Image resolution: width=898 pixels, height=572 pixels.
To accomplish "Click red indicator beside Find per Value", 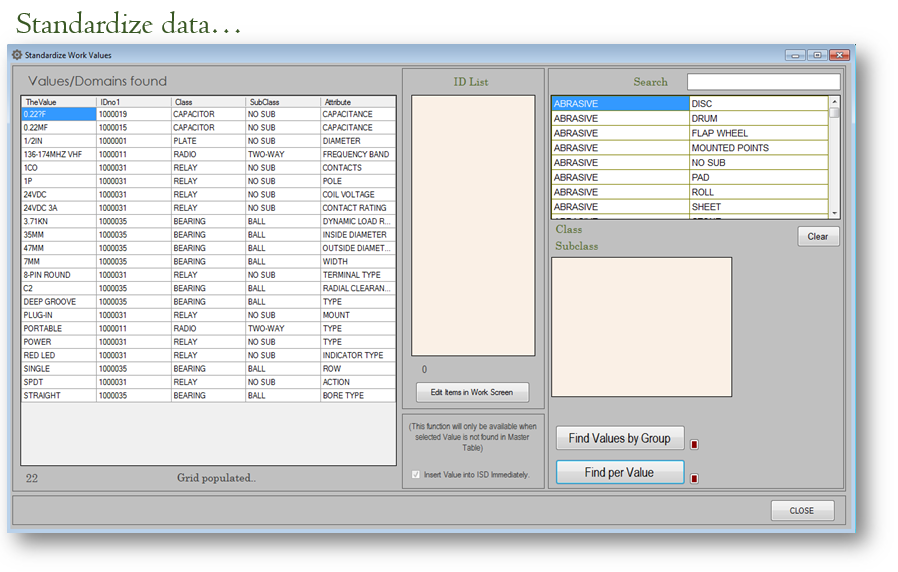I will point(695,479).
